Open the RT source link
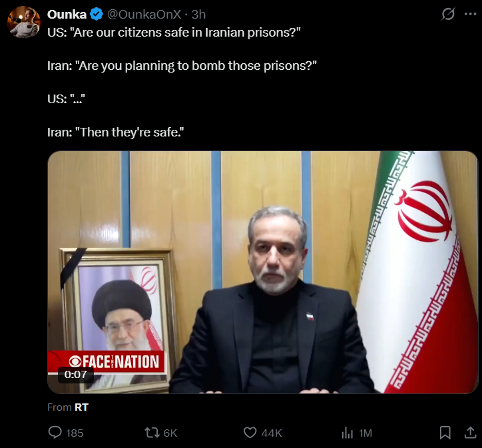 (81, 407)
